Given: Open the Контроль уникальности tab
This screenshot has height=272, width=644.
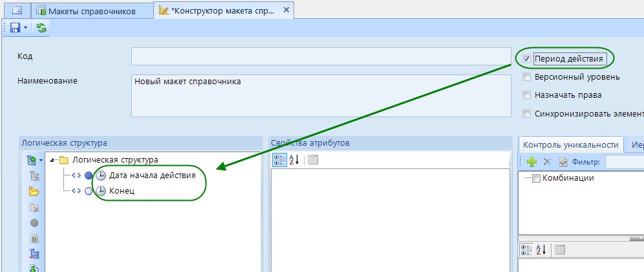Looking at the screenshot, I should pos(570,145).
